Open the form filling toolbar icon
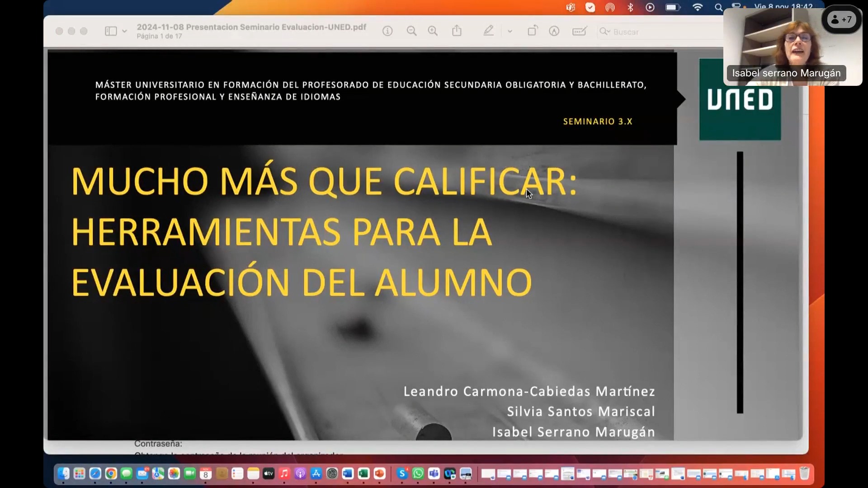The height and width of the screenshot is (488, 868). 580,31
